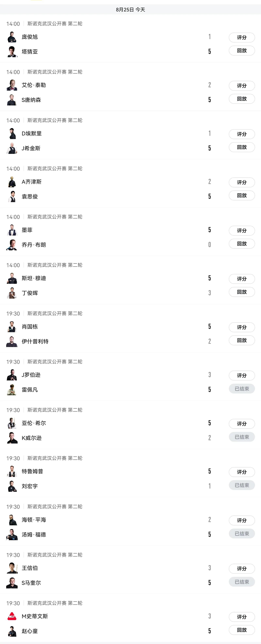
Task: Tap 墨菲 player avatar
Action: (12, 230)
